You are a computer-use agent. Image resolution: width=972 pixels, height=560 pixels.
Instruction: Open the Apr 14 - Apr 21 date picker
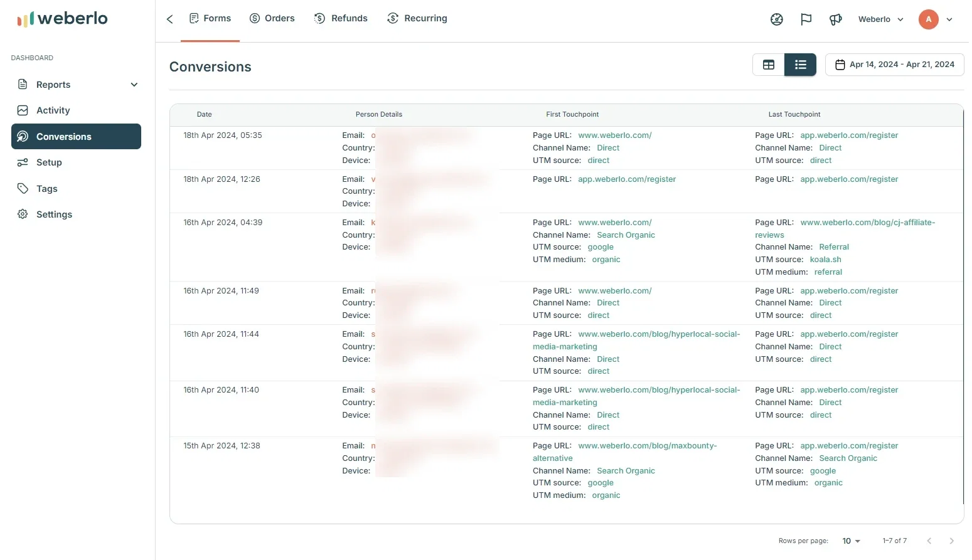(894, 65)
